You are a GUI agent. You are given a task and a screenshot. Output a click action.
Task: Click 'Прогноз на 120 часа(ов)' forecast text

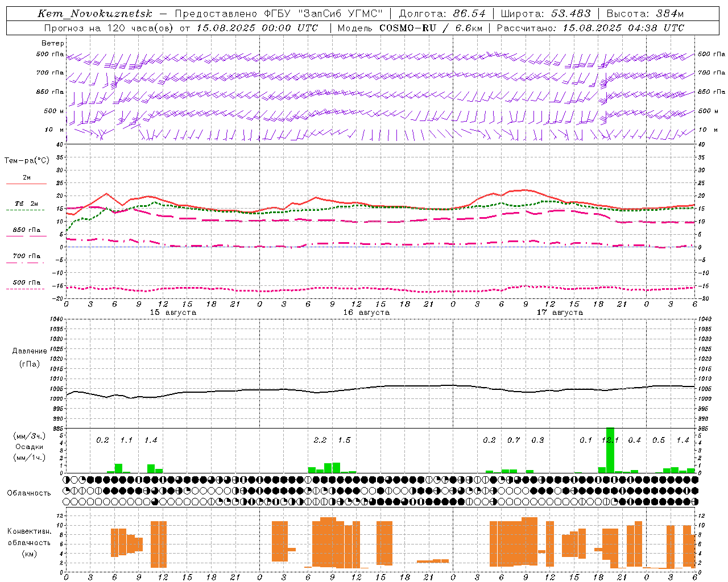109,28
